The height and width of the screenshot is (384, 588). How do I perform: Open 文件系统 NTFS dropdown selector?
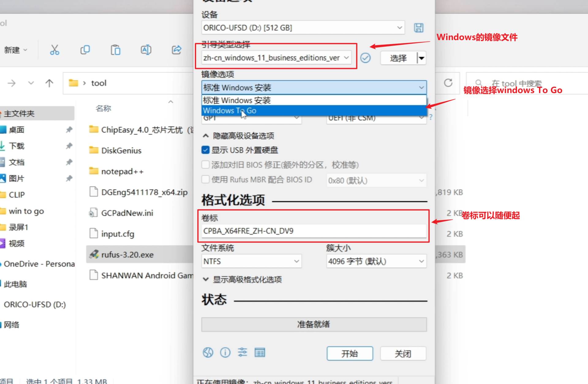251,261
